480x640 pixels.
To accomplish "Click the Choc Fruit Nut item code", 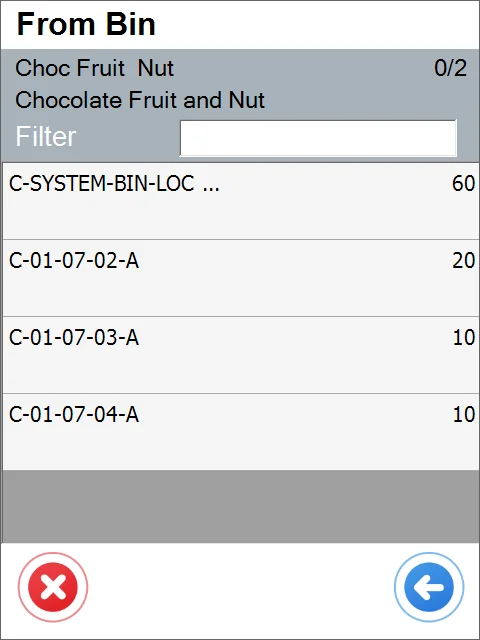I will [94, 68].
